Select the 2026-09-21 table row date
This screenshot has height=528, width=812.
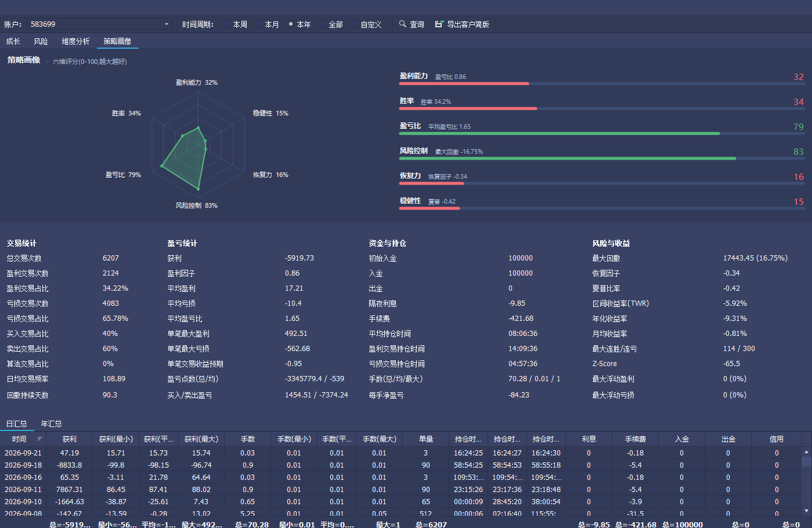tap(23, 453)
